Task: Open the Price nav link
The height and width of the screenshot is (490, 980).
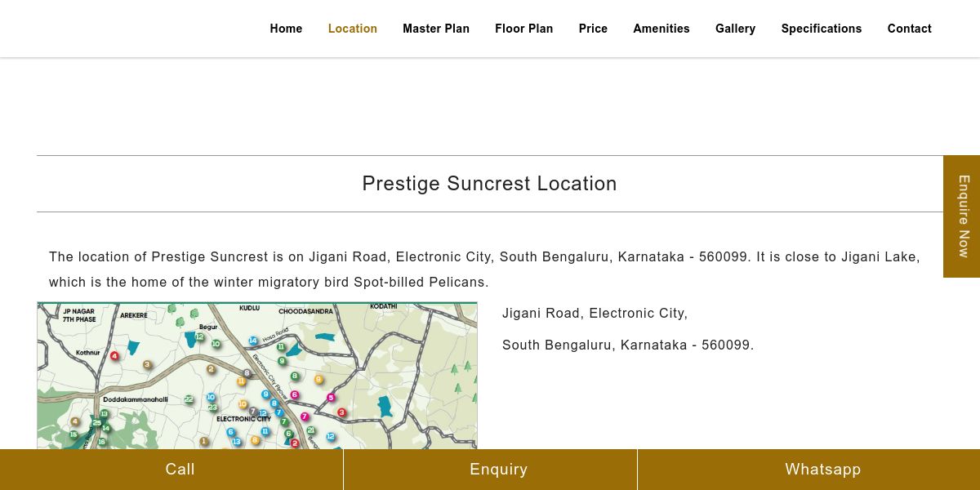Action: coord(593,29)
